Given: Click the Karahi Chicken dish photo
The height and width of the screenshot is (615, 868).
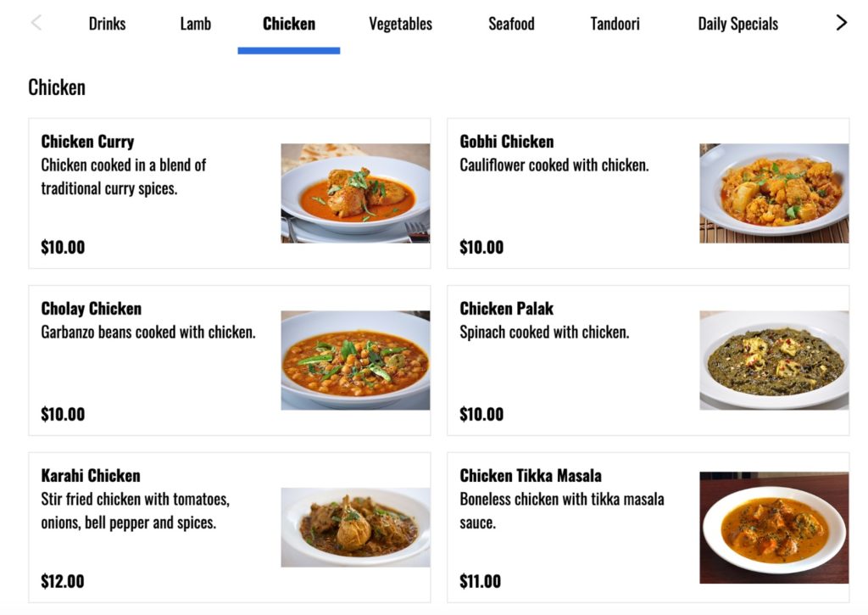Looking at the screenshot, I should click(x=355, y=526).
